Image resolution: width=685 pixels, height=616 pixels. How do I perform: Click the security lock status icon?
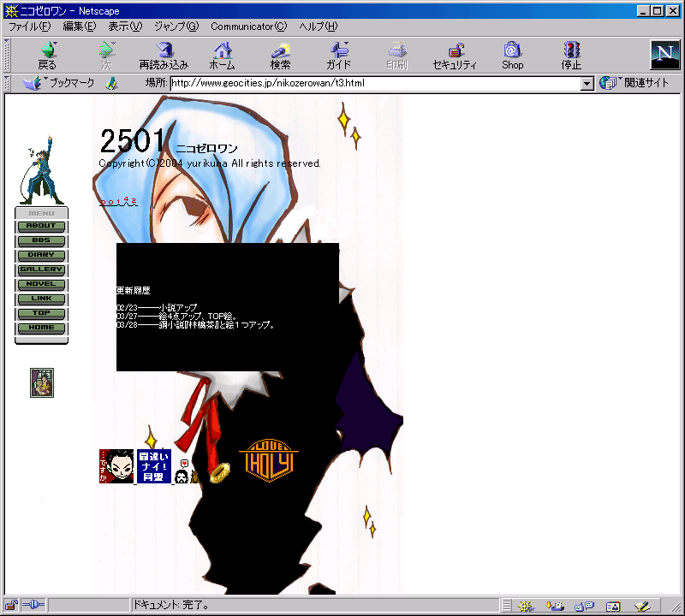pyautogui.click(x=11, y=605)
